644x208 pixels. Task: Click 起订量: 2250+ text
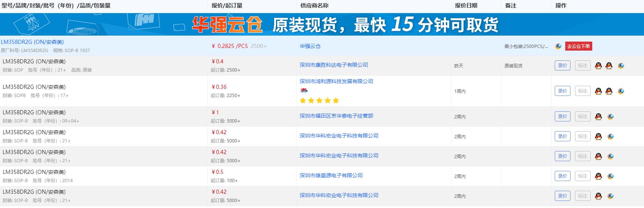[225, 96]
